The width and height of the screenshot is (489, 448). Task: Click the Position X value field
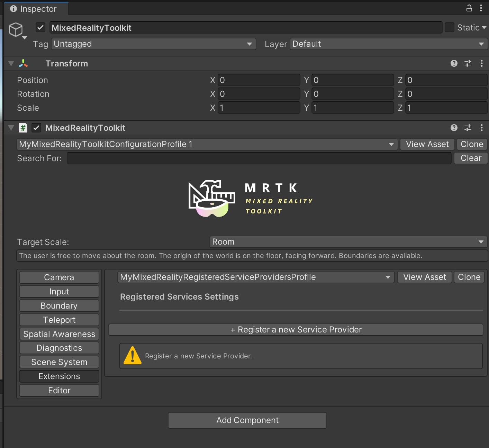click(x=259, y=80)
